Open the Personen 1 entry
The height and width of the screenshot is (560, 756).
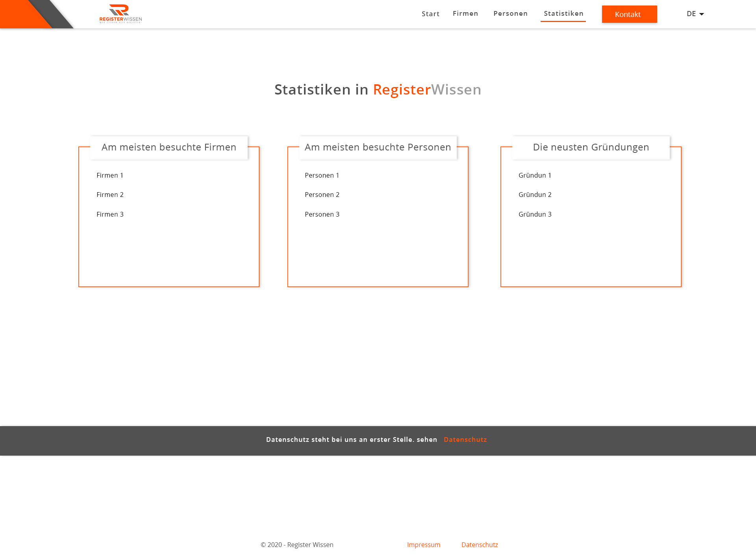[322, 175]
